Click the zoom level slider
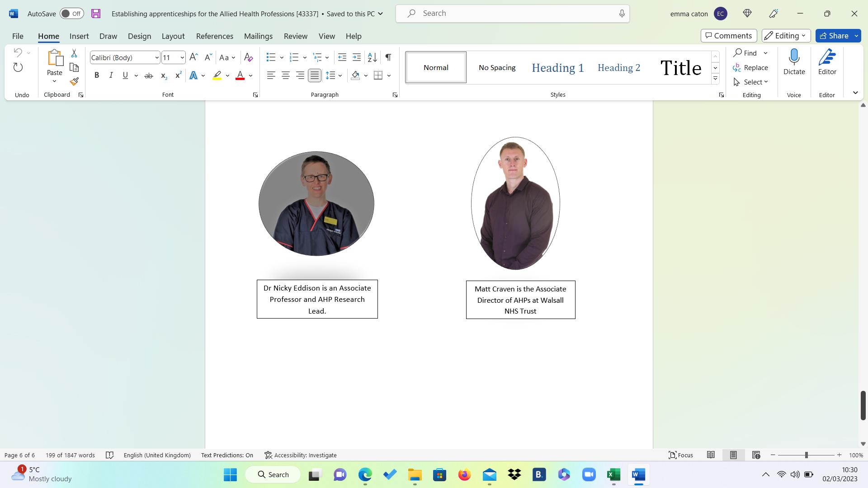 pyautogui.click(x=806, y=455)
